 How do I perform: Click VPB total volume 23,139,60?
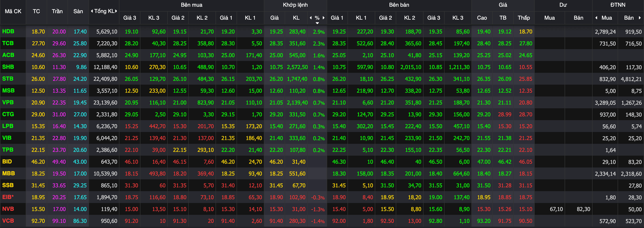[x=105, y=103]
